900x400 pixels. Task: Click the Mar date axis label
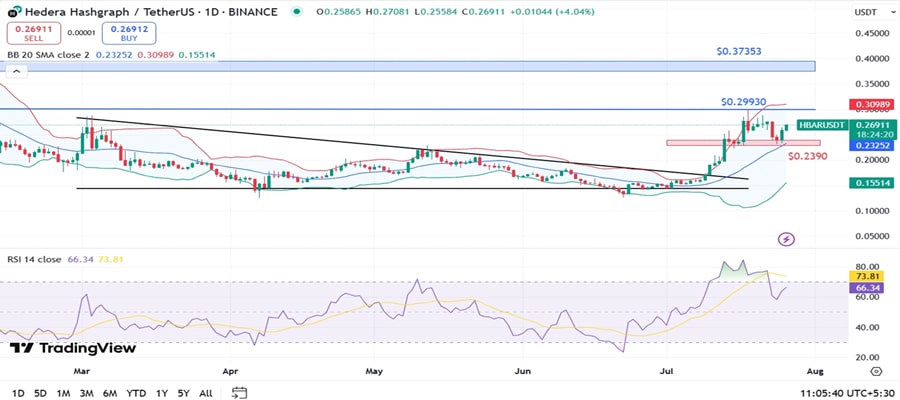(x=84, y=371)
